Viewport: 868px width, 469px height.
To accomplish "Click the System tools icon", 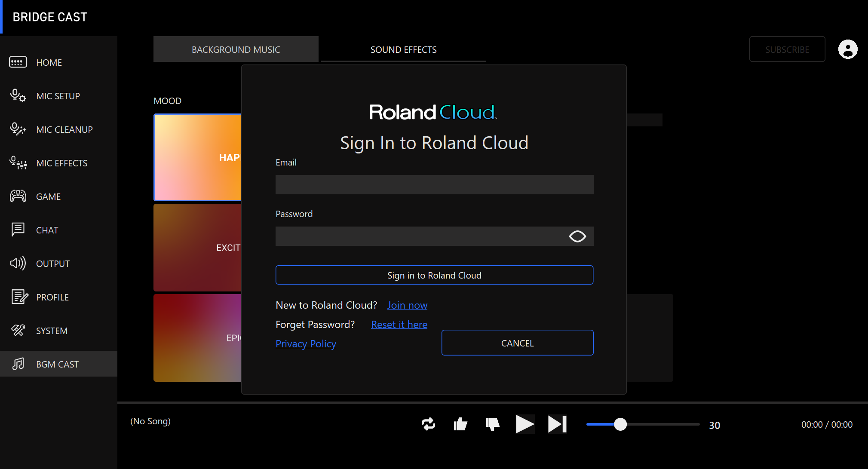I will (x=18, y=330).
